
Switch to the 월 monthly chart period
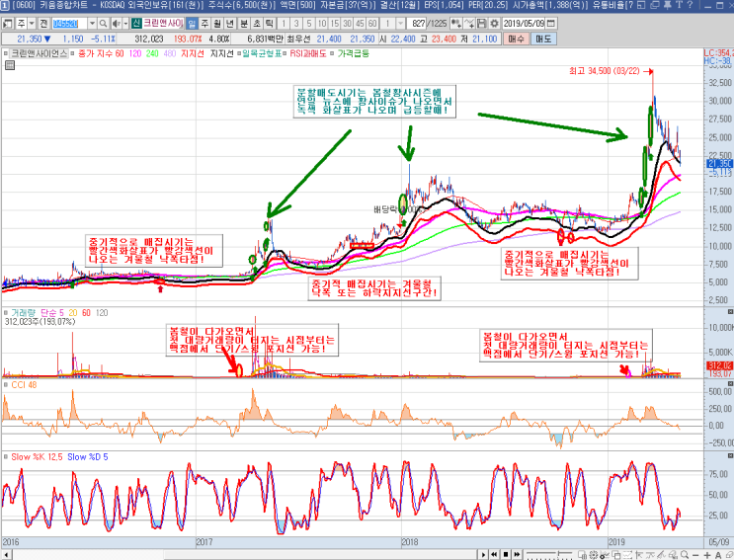pyautogui.click(x=217, y=24)
